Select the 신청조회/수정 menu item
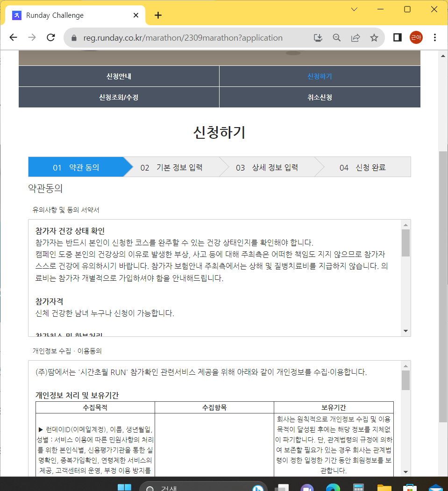 click(x=119, y=97)
